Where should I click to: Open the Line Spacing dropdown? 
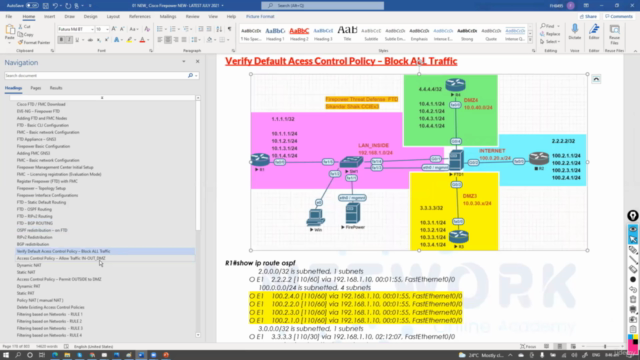[x=195, y=40]
